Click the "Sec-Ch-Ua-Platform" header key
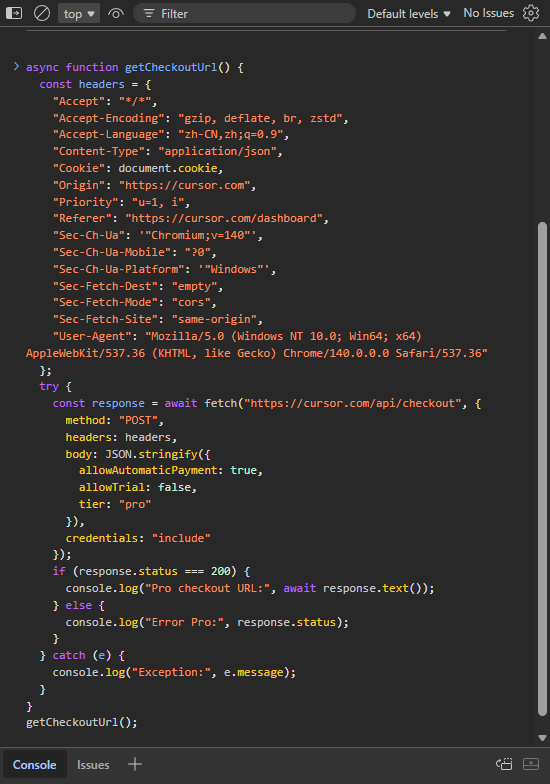This screenshot has width=550, height=784. [118, 269]
